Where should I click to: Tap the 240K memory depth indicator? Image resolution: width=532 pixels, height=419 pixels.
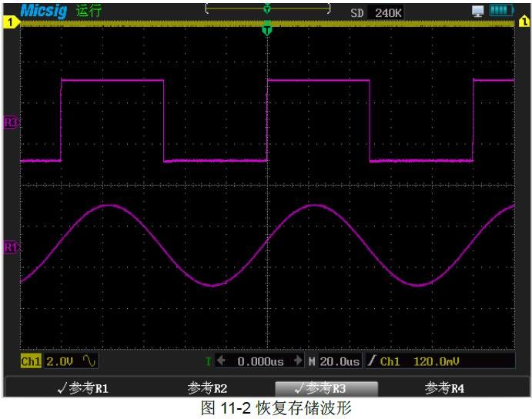point(386,12)
